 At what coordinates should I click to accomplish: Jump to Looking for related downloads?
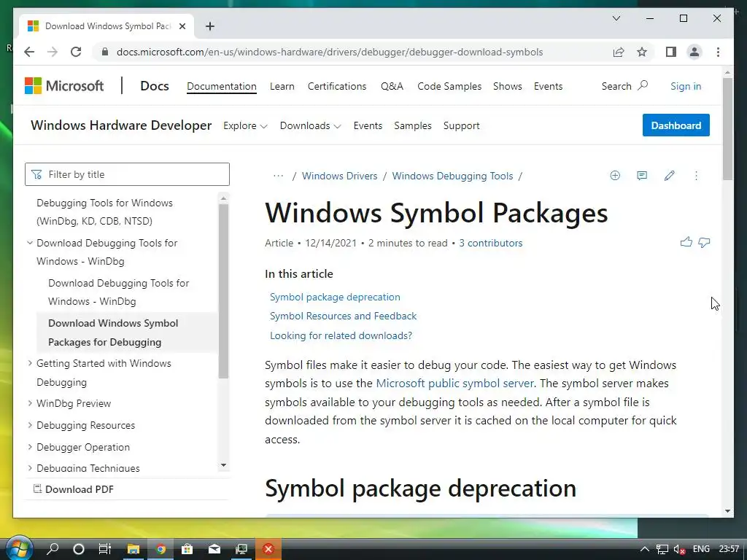(x=341, y=335)
